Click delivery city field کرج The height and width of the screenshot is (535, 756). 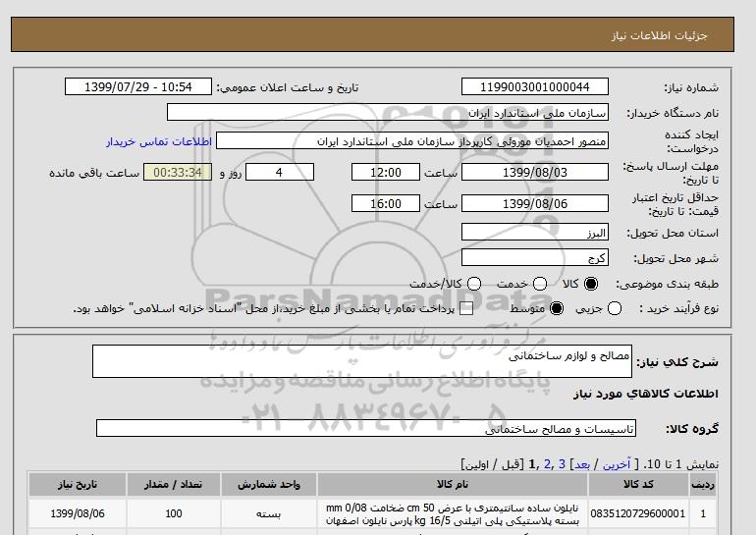click(x=535, y=257)
